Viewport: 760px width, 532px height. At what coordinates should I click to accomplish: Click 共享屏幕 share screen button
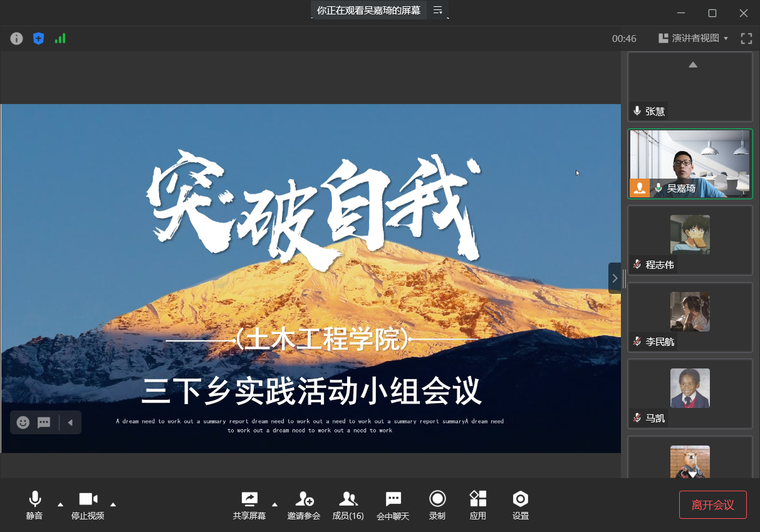tap(249, 505)
